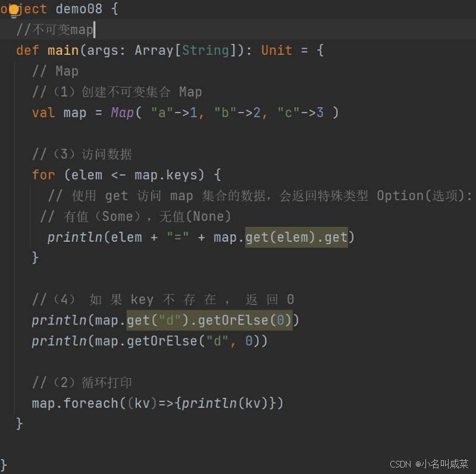Click 'map.keys' in the for loop
This screenshot has width=476, height=474.
coord(165,175)
